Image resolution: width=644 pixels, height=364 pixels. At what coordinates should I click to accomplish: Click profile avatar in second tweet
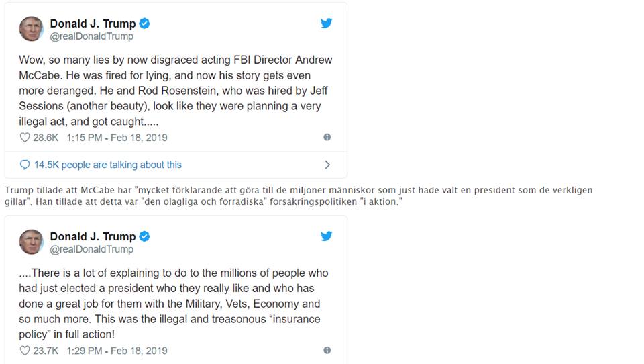pyautogui.click(x=31, y=242)
